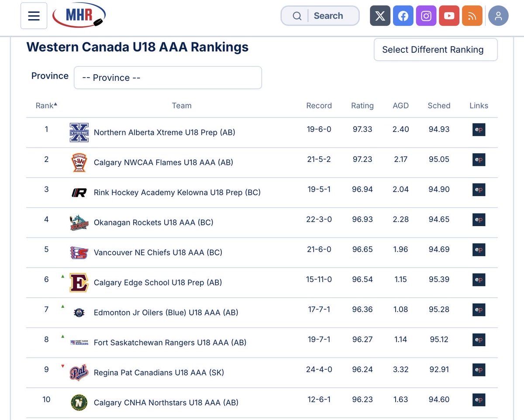Open the Select Different Ranking dropdown
This screenshot has height=420, width=524.
tap(436, 50)
